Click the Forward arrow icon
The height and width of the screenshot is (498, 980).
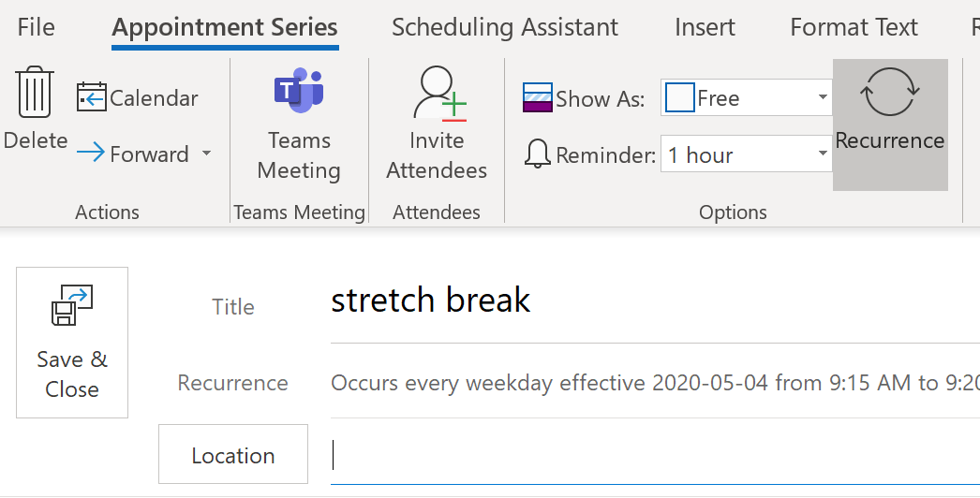coord(91,153)
